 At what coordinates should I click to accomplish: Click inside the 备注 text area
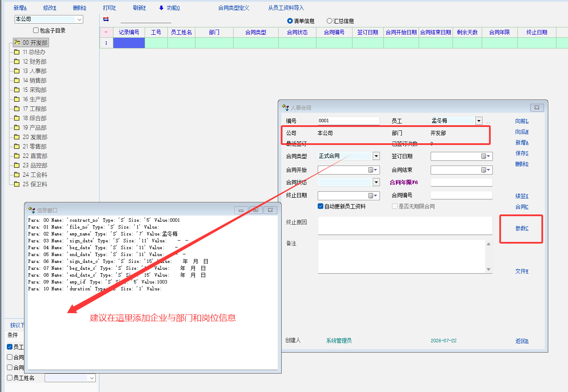point(401,256)
